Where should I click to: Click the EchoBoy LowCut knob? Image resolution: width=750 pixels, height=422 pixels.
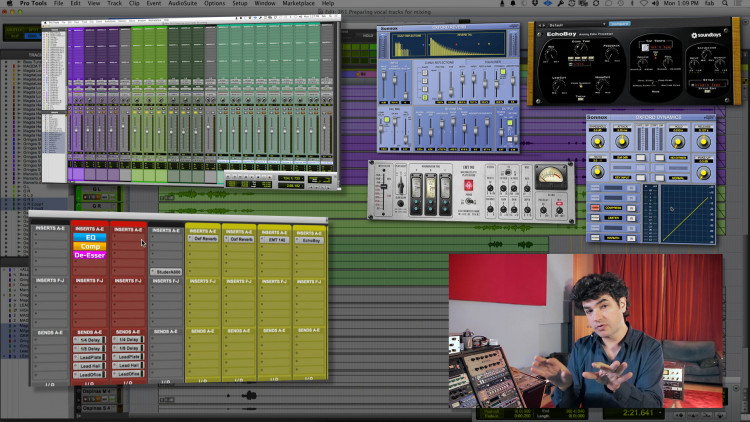(x=558, y=86)
